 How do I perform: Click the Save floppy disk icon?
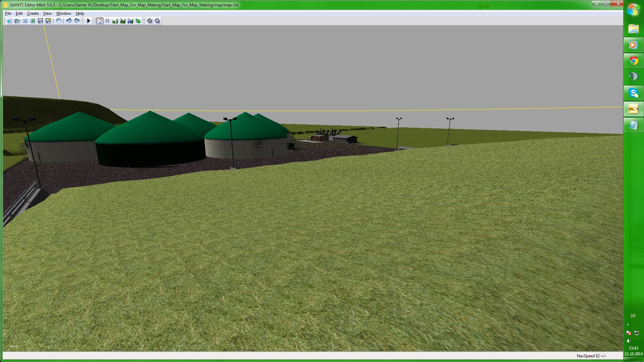click(x=40, y=21)
